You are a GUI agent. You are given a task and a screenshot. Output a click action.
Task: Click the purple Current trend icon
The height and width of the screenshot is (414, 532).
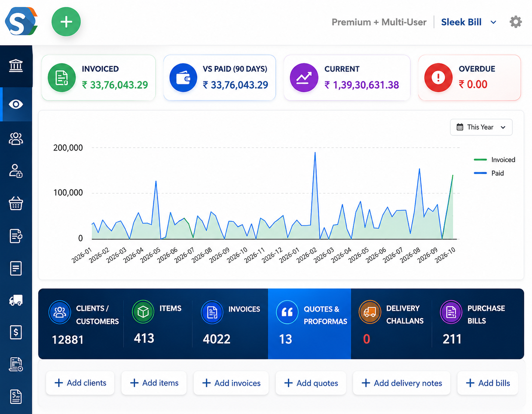click(304, 78)
